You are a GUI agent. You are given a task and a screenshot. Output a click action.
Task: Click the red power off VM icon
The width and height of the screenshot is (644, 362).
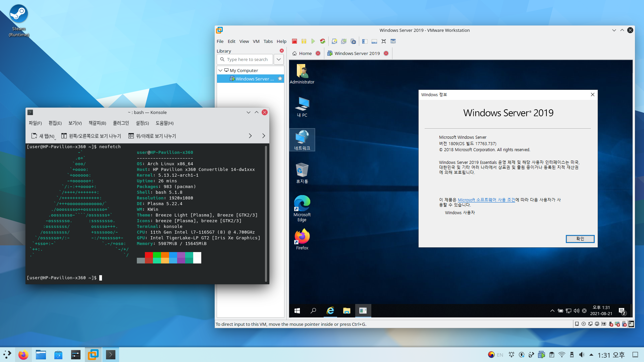tap(294, 41)
